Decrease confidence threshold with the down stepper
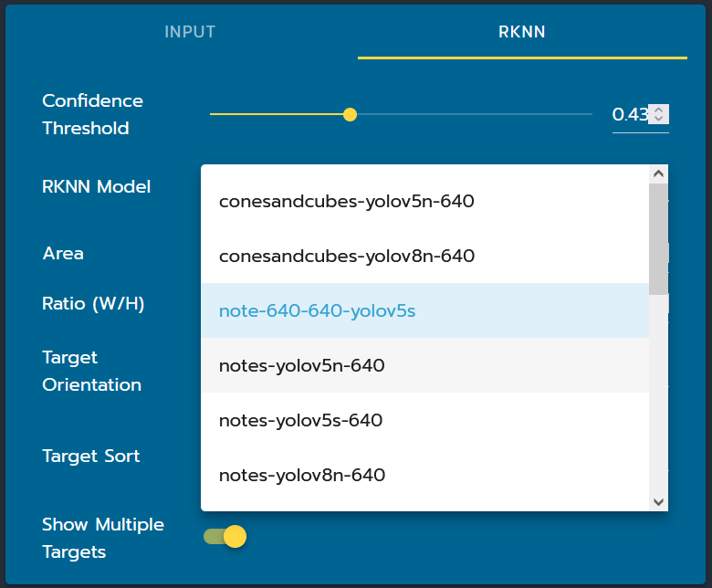This screenshot has height=588, width=712. pyautogui.click(x=658, y=119)
